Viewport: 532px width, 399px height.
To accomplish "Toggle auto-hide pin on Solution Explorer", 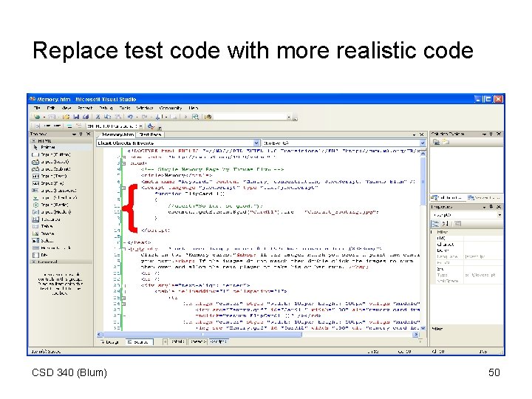I will tap(491, 134).
